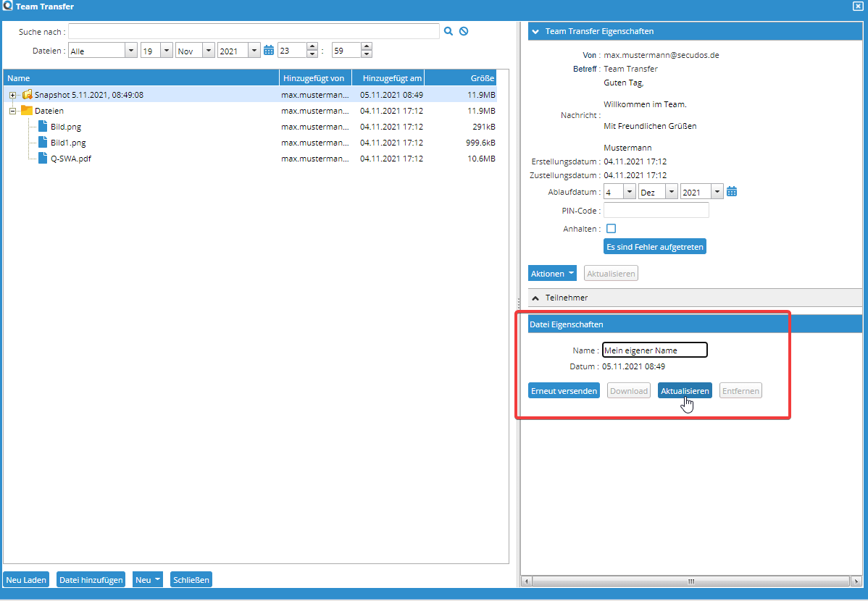The image size is (868, 601).
Task: Click the Datei hinzufügen button
Action: point(91,579)
